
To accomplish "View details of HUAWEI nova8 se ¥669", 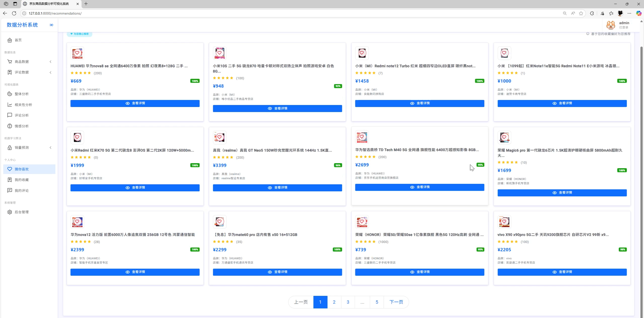I will pos(135,103).
